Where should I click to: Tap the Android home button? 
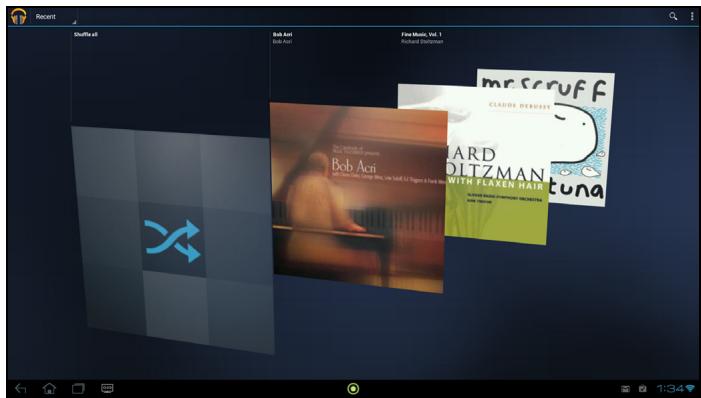(x=49, y=389)
